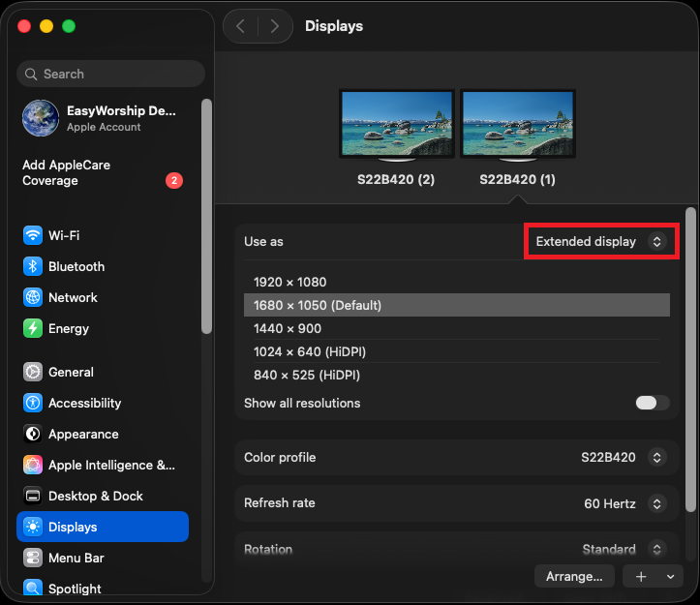Open Energy settings pane

(x=103, y=328)
